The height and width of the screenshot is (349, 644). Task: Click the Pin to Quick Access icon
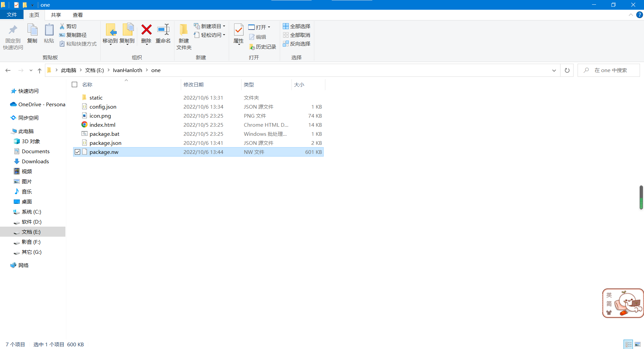[13, 30]
